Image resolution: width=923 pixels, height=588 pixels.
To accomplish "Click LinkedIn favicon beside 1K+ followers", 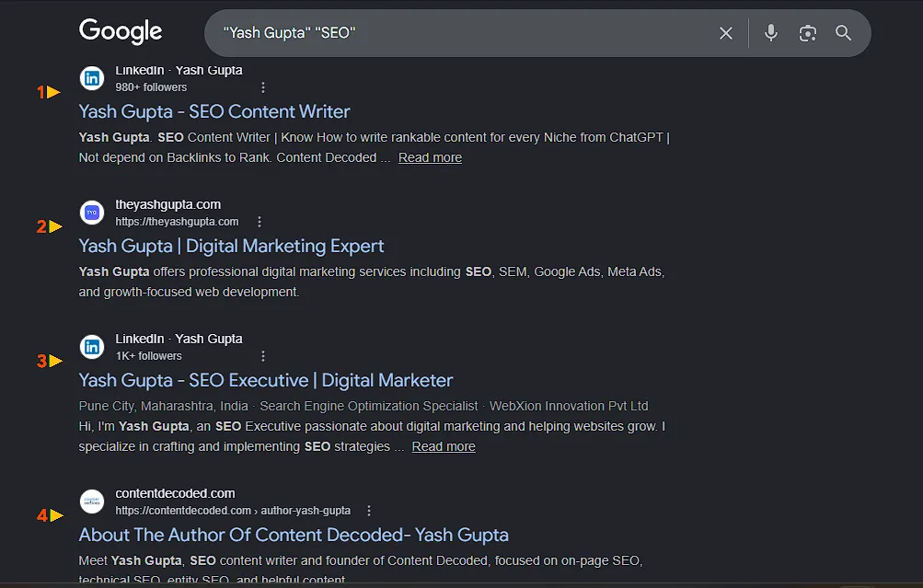I will click(92, 347).
